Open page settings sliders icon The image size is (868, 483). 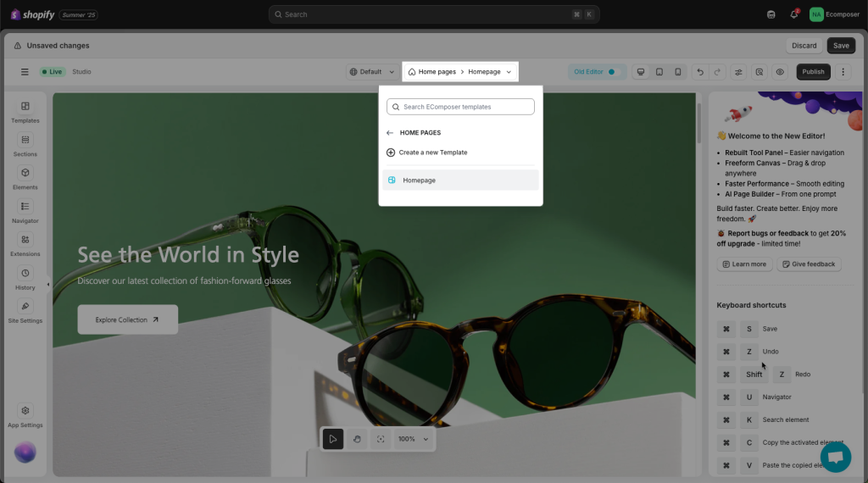coord(738,72)
